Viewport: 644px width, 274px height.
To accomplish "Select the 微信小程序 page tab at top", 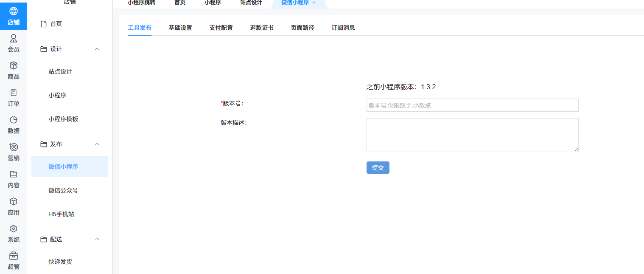I will click(295, 3).
